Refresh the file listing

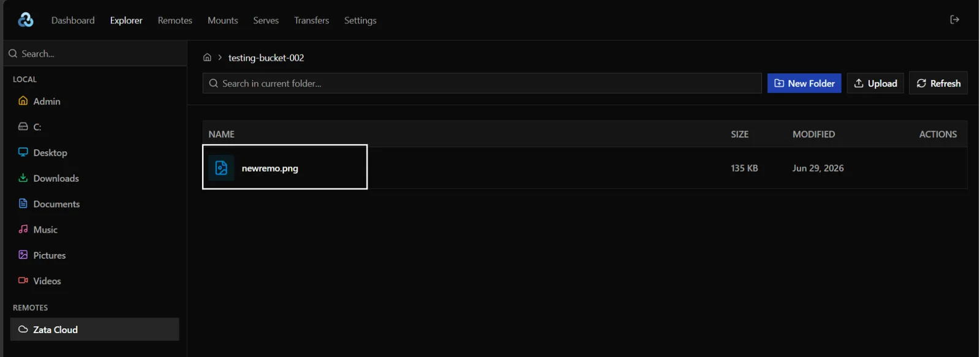938,83
